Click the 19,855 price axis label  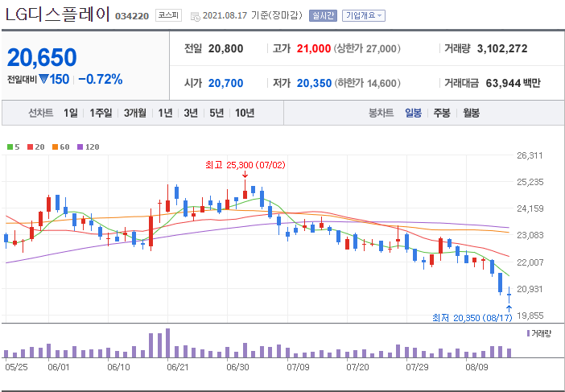pos(530,316)
